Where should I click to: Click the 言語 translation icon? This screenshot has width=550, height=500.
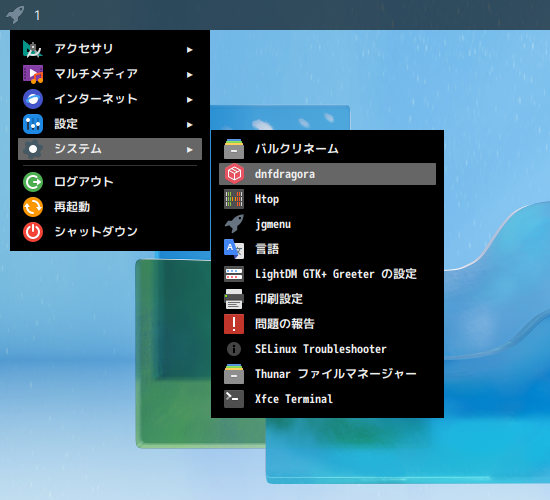(234, 249)
